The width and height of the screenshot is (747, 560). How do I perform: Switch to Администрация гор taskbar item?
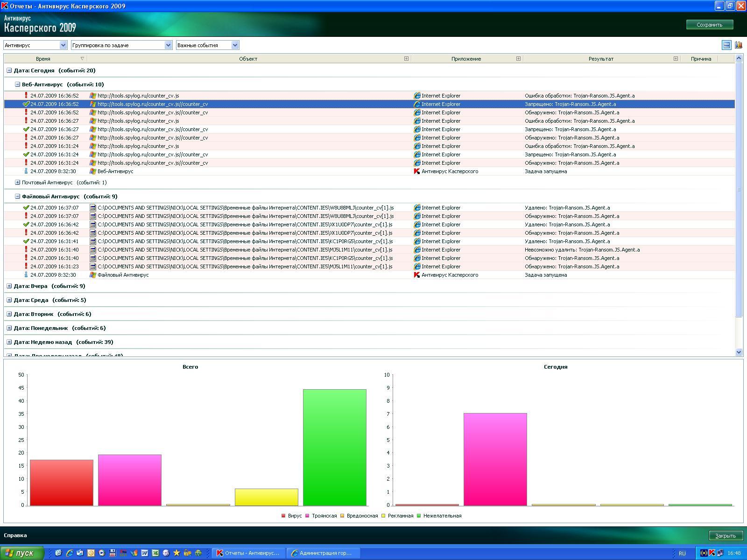click(323, 553)
